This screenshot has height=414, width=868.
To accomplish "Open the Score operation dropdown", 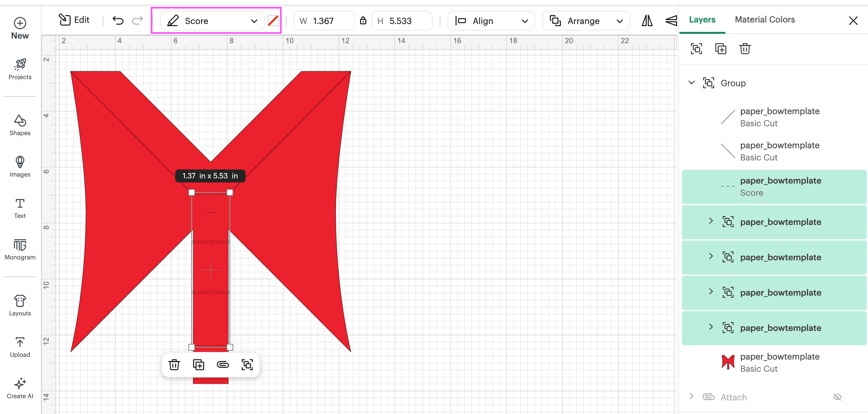I will point(212,21).
